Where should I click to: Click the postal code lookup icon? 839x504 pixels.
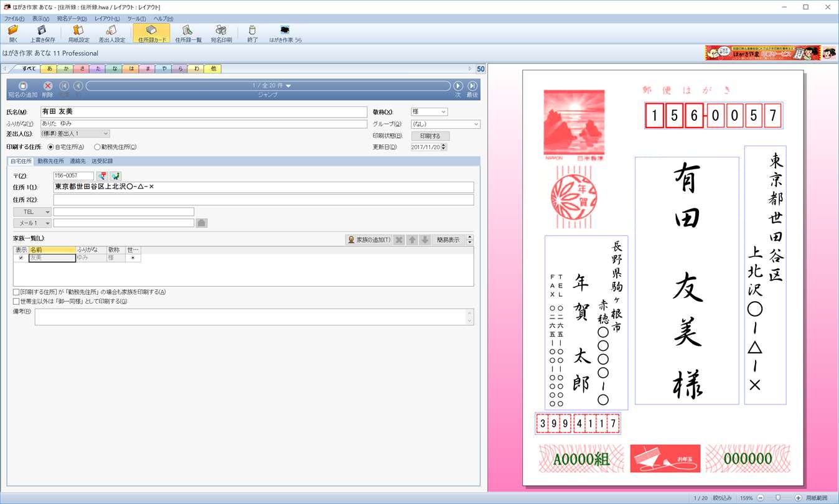pos(101,176)
